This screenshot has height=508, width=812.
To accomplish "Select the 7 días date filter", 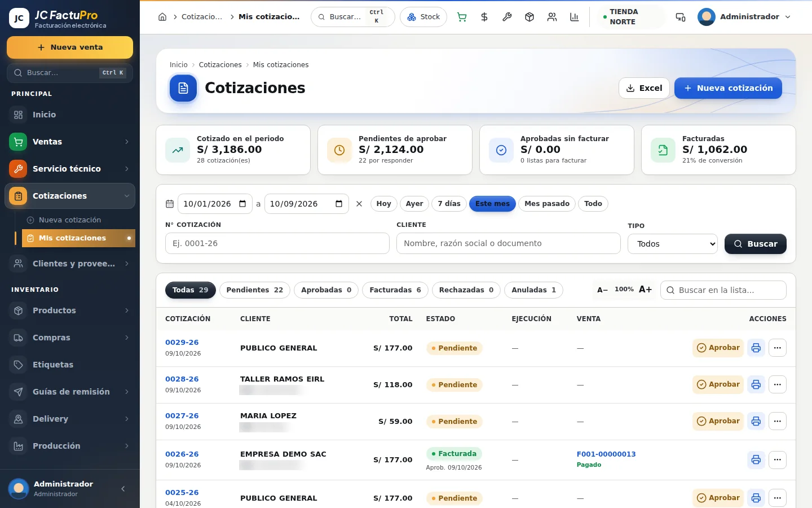I will (449, 204).
